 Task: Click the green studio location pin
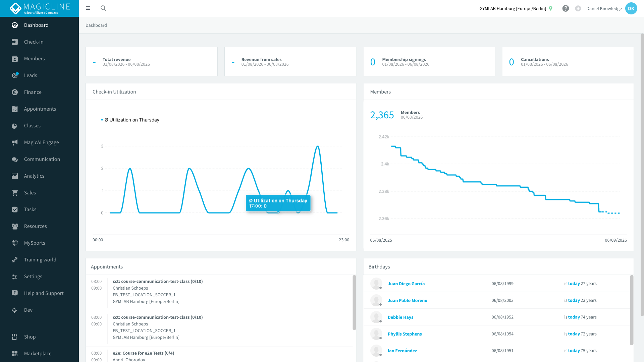(550, 8)
